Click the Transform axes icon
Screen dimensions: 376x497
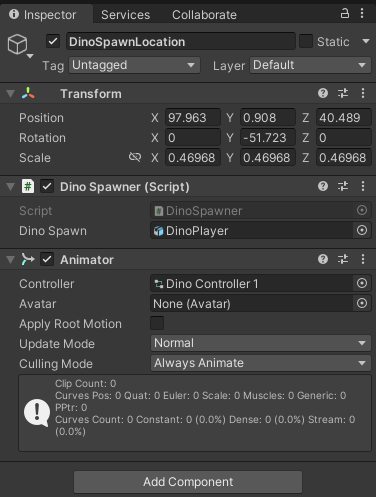[x=28, y=93]
